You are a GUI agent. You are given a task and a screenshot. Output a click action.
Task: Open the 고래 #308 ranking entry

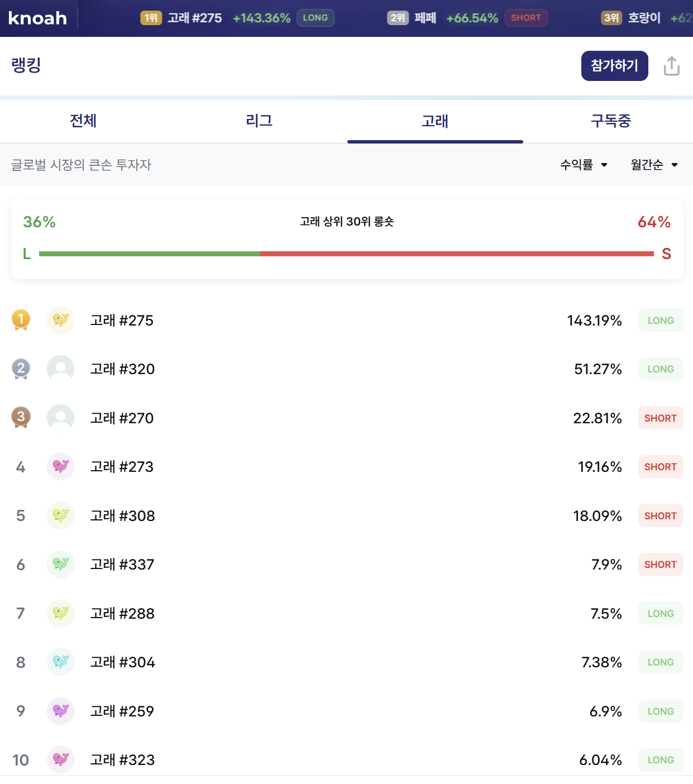[123, 515]
